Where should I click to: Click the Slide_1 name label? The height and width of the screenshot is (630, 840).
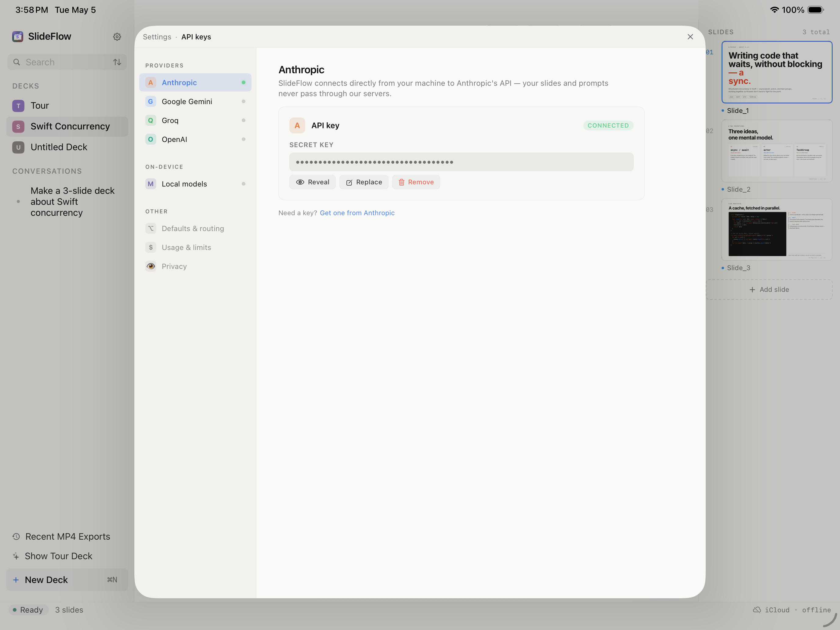coord(737,110)
